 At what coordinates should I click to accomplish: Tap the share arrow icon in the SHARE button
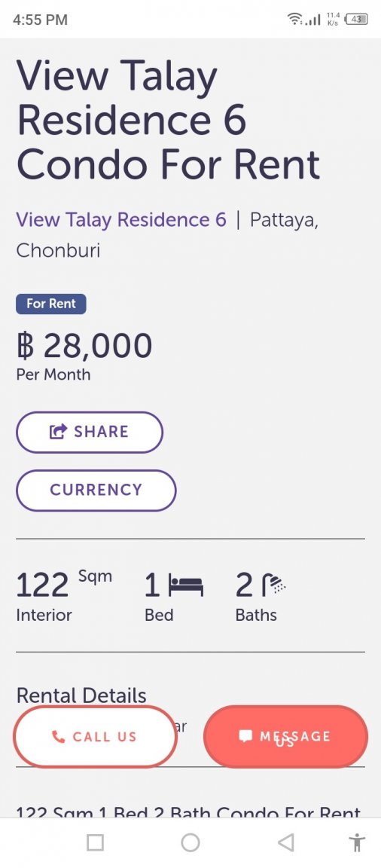click(58, 431)
